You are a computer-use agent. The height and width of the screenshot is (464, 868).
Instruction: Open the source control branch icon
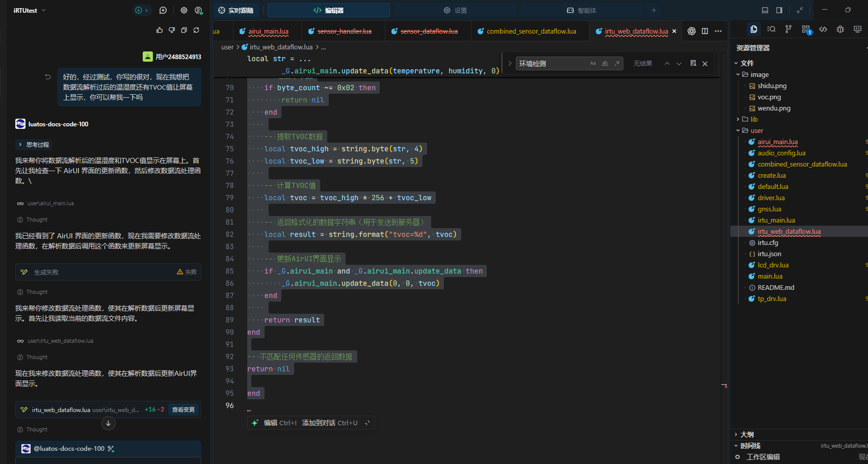click(x=788, y=30)
